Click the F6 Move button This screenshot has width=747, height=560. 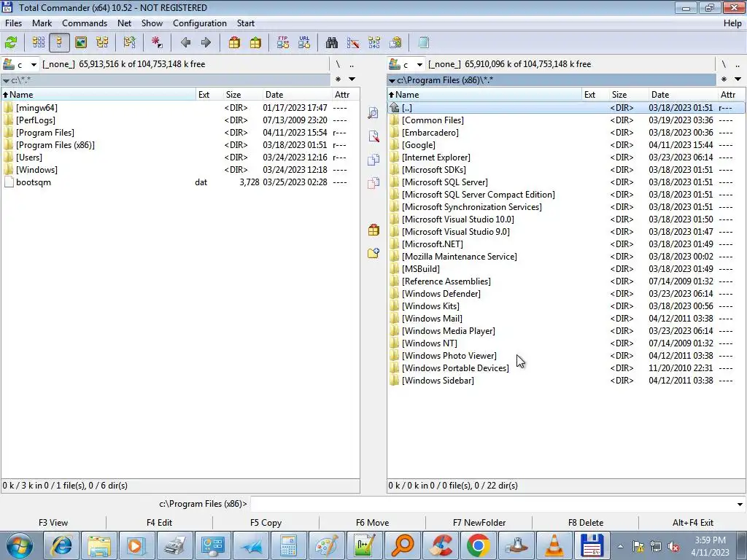372,522
